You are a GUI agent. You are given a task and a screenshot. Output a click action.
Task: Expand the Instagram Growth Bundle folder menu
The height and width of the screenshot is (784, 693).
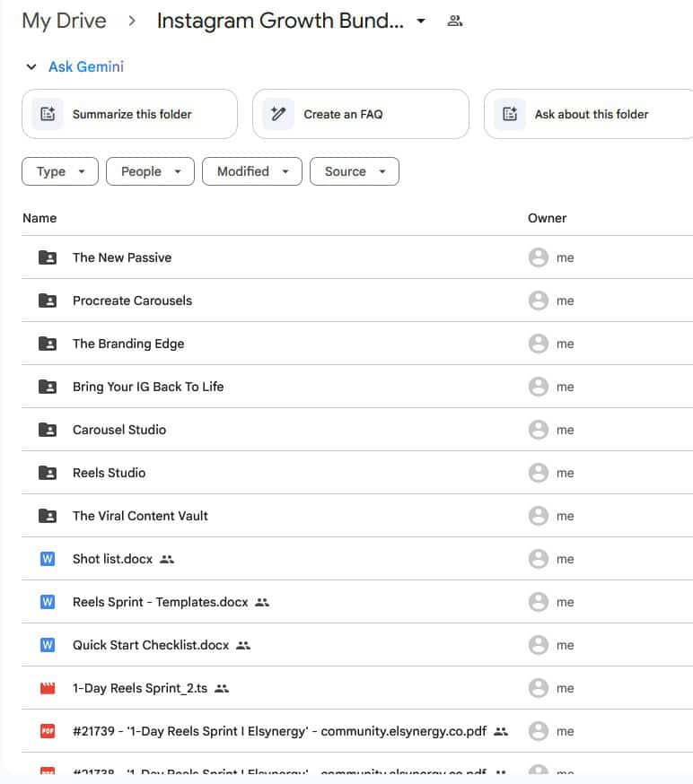click(421, 21)
